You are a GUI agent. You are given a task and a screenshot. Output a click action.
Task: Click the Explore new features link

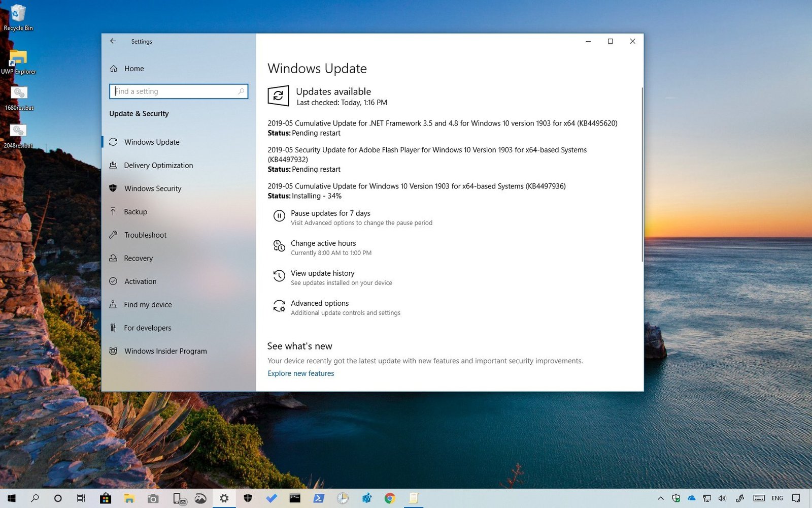click(301, 373)
